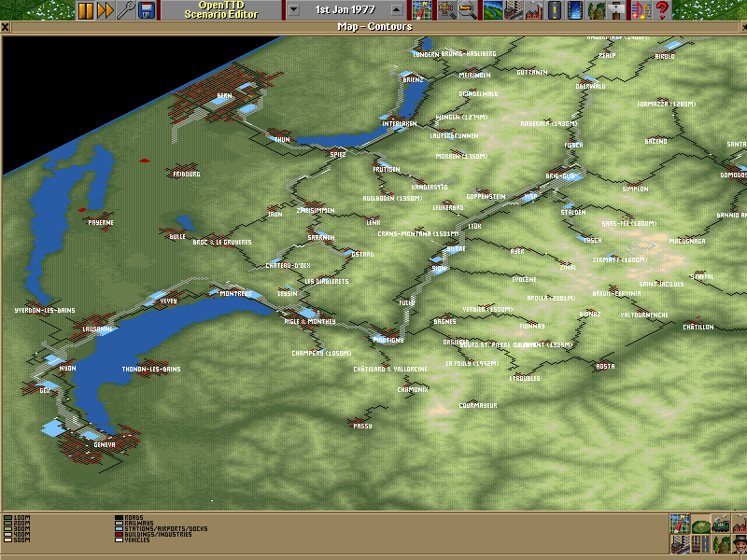Move the start date forward with up arrow
Image resolution: width=747 pixels, height=560 pixels.
396,10
